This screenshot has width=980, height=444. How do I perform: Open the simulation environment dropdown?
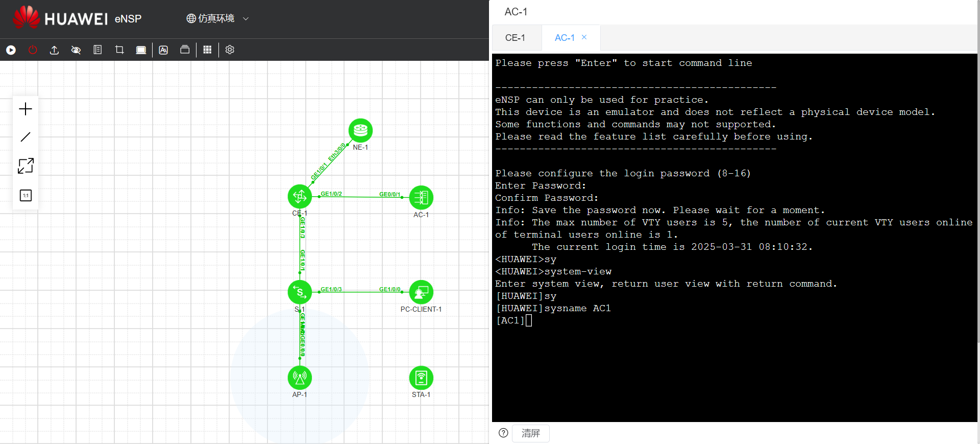pos(217,18)
